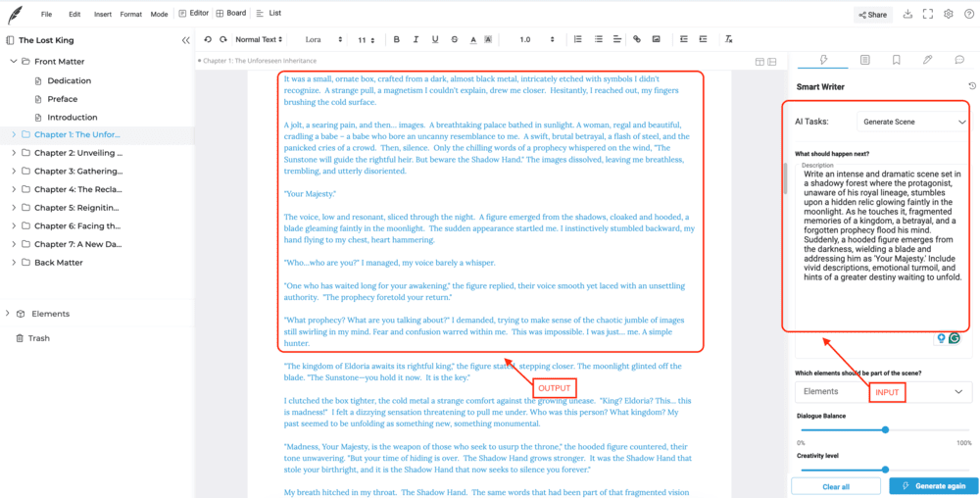Insert a hyperlink
980x498 pixels.
coord(637,39)
